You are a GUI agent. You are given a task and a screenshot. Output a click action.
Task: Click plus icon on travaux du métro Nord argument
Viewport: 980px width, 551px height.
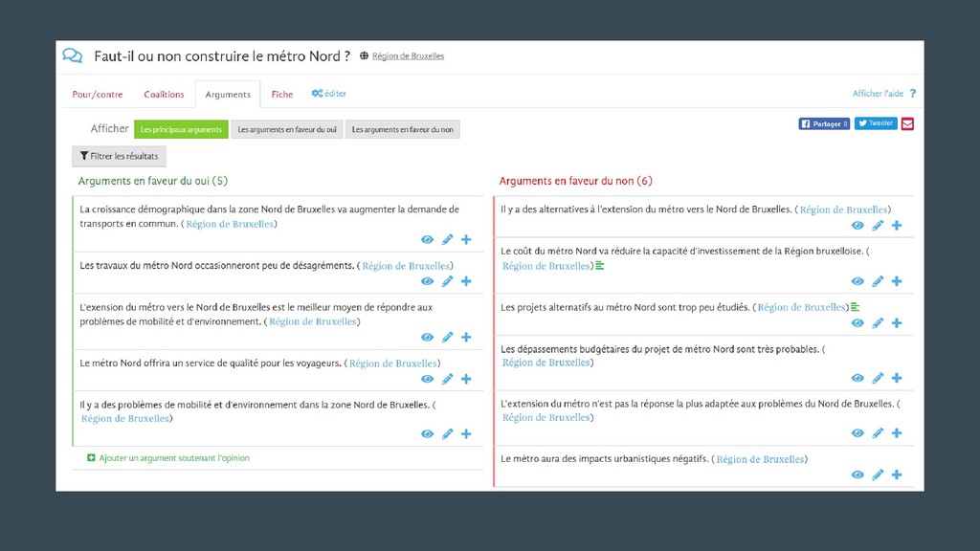pyautogui.click(x=466, y=281)
